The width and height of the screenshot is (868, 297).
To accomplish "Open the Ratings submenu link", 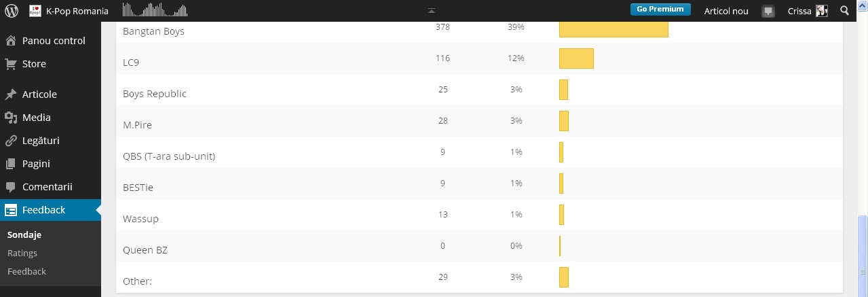I will [x=22, y=253].
